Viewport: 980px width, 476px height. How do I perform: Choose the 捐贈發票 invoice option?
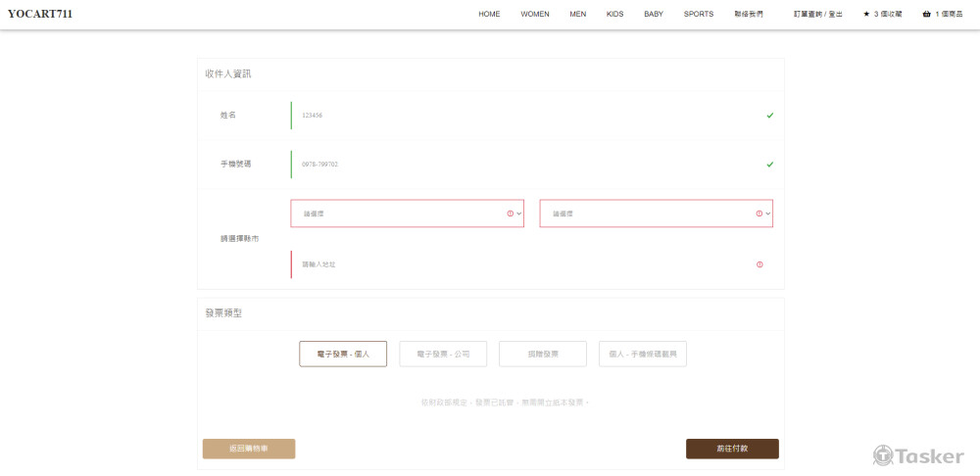[x=543, y=354]
